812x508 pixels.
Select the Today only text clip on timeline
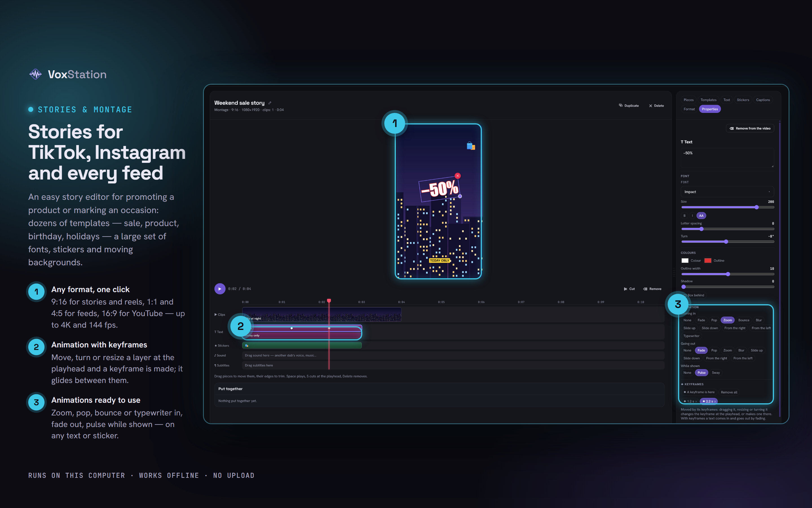(302, 335)
